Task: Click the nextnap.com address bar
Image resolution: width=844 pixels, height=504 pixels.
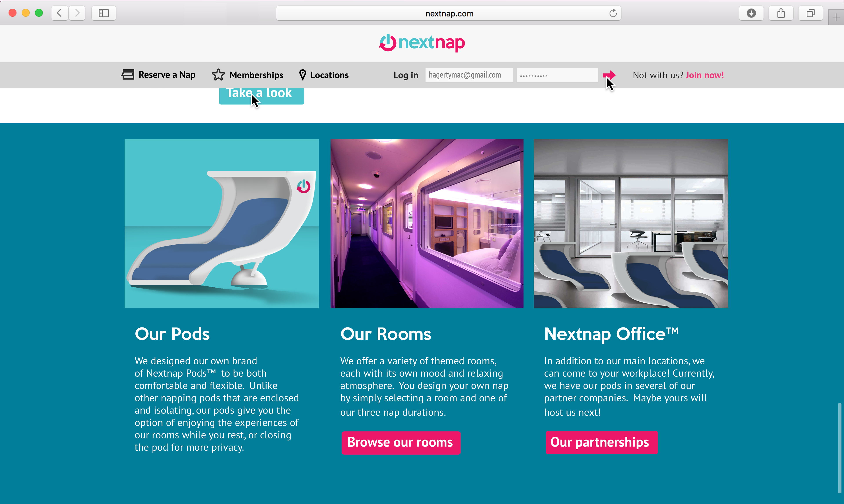Action: tap(448, 13)
